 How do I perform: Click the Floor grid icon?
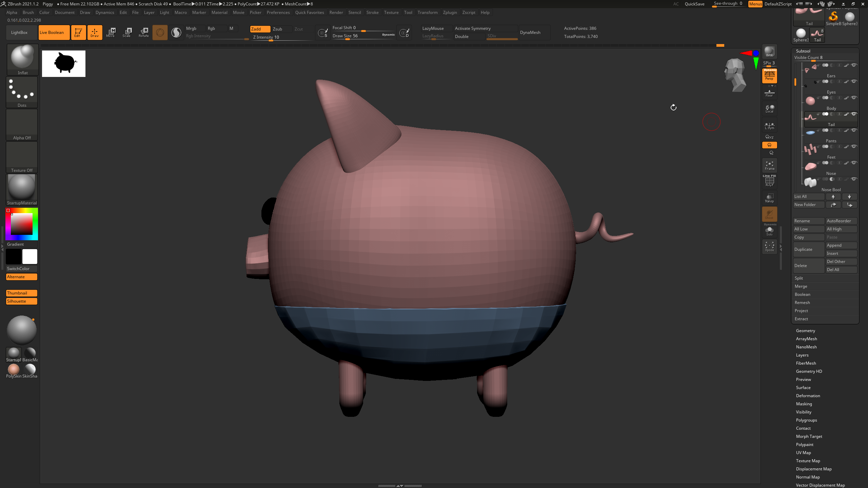(x=769, y=93)
